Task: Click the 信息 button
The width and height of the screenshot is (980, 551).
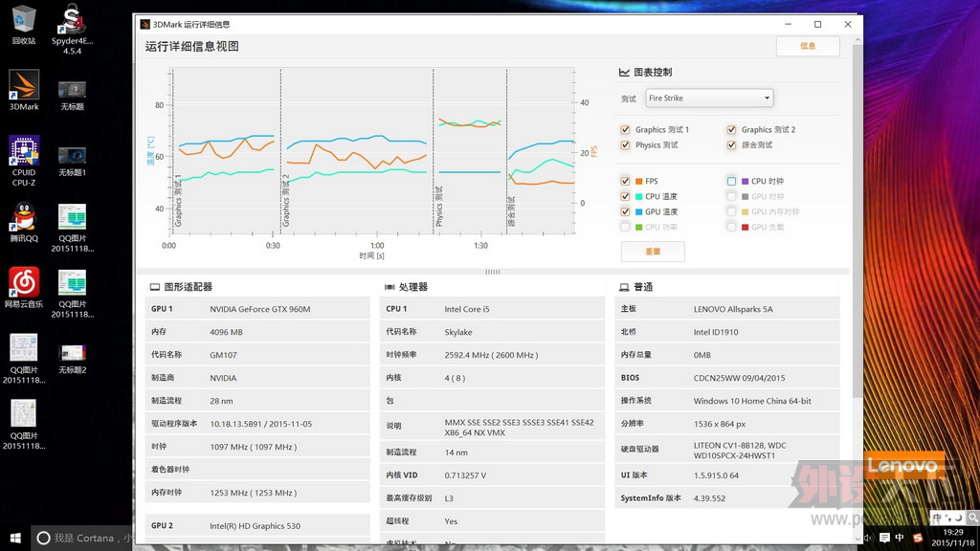Action: pos(808,46)
